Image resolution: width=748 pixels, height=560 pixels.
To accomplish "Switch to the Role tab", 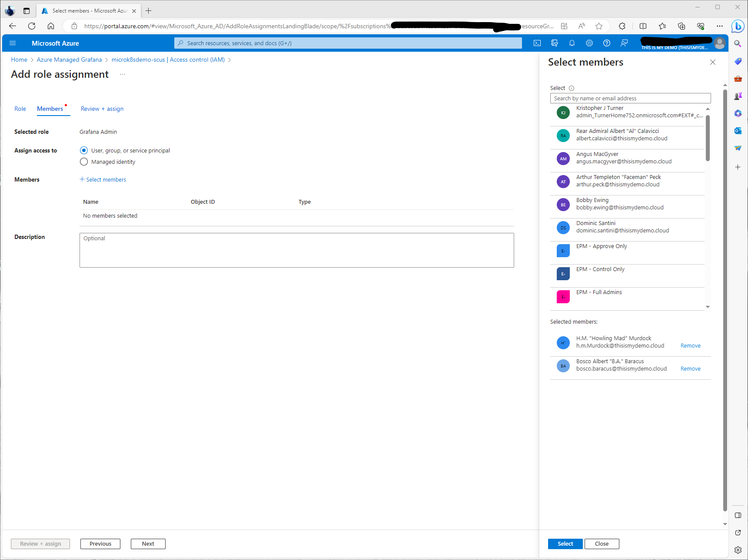I will click(x=20, y=109).
